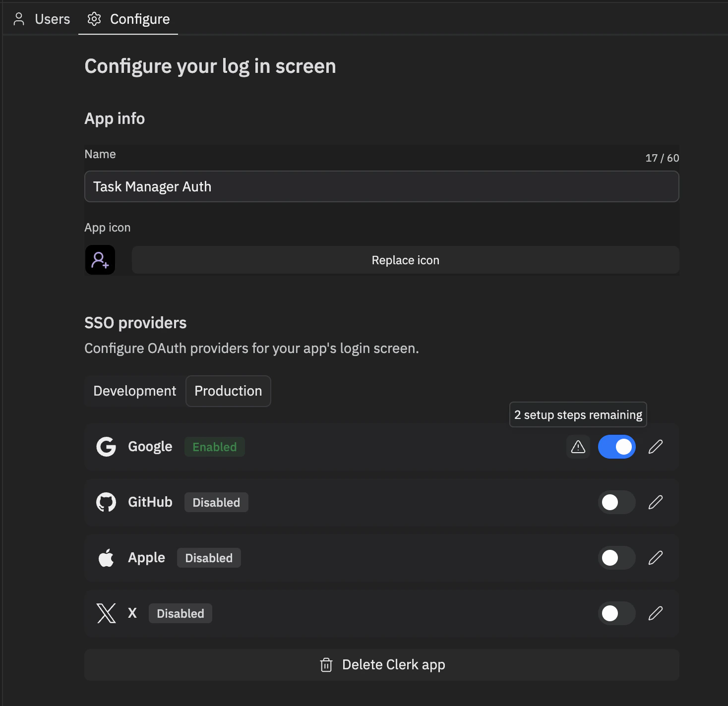The height and width of the screenshot is (706, 728).
Task: Turn off the Google provider toggle
Action: [x=616, y=447]
